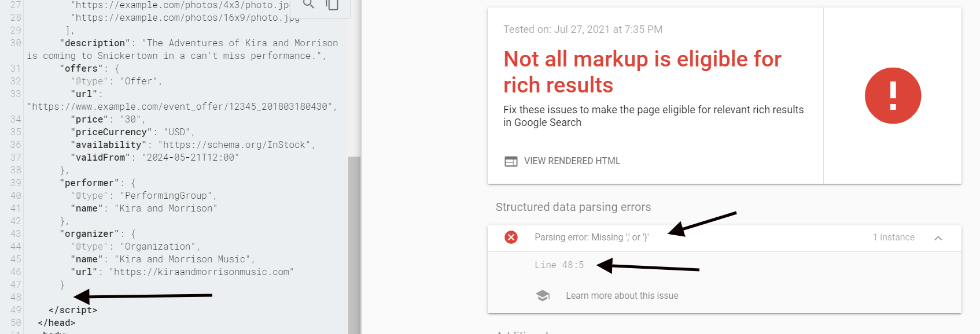
Task: Click the "@type": "Organization" code line
Action: [x=135, y=247]
